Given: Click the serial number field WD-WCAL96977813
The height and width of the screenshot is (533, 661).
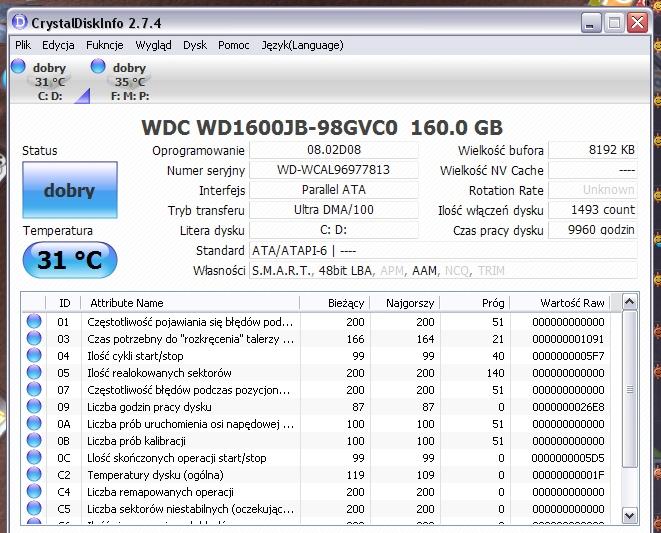Looking at the screenshot, I should pyautogui.click(x=334, y=170).
